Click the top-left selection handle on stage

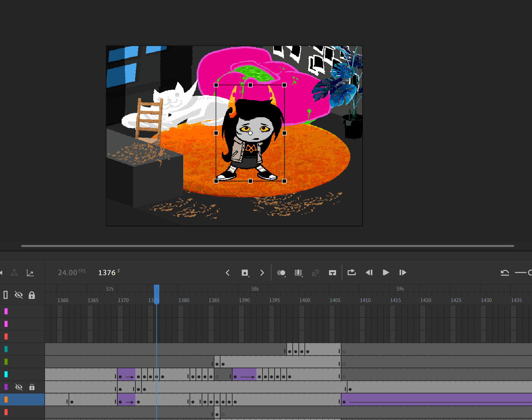point(216,85)
